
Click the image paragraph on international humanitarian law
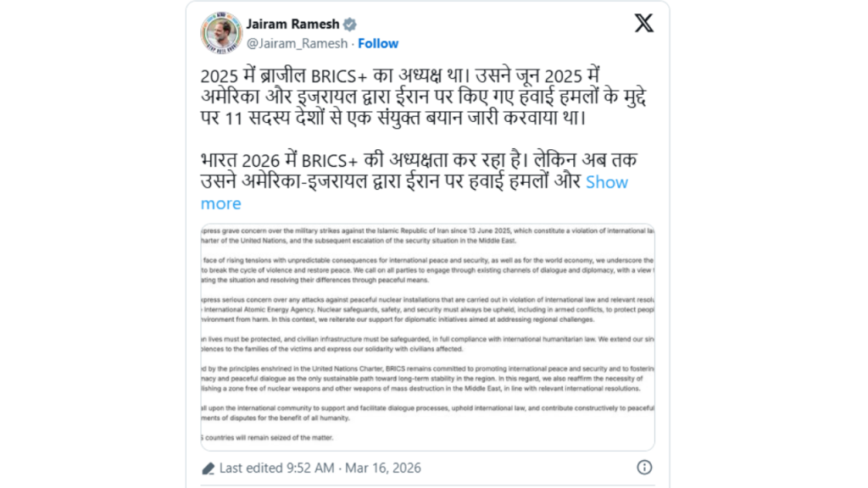coord(427,344)
